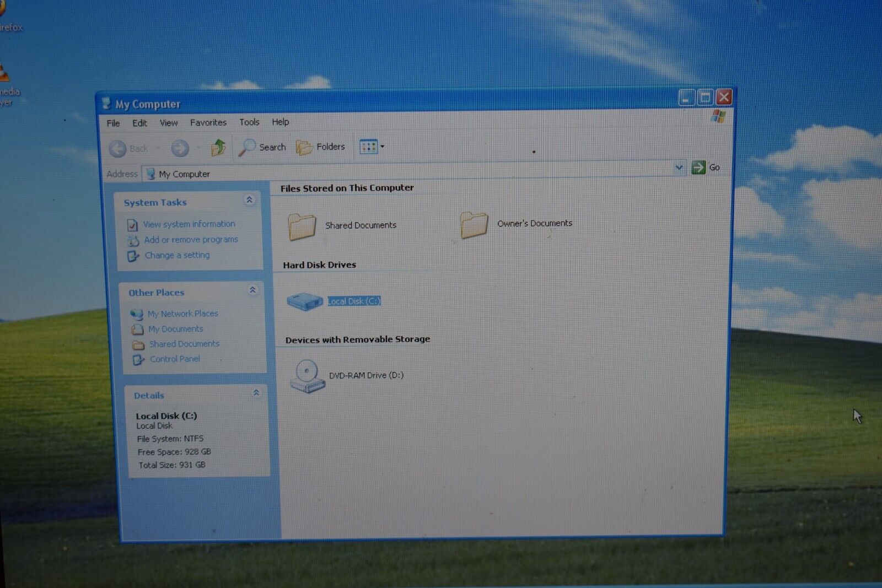Screen dimensions: 882x588
Task: Open My Documents link
Action: [x=175, y=329]
